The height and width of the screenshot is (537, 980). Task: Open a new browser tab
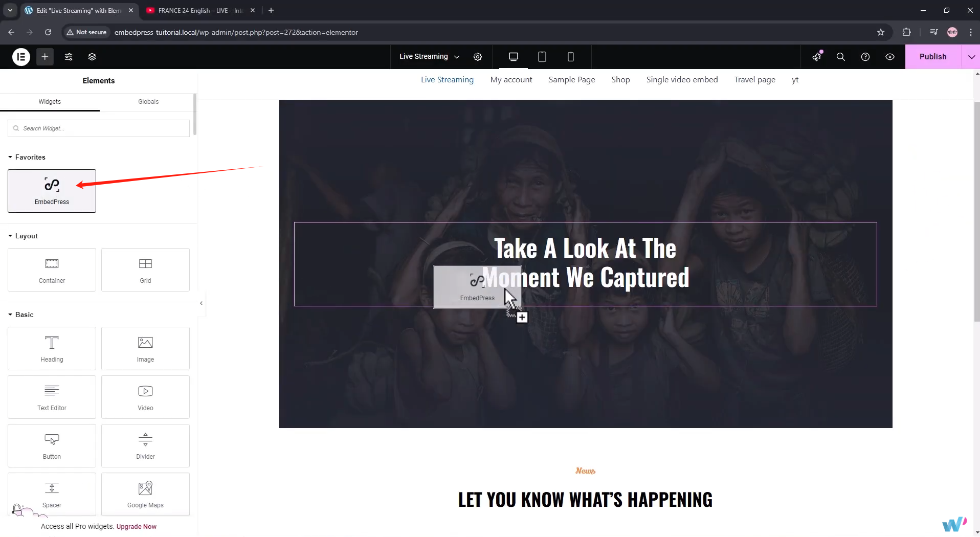point(271,10)
